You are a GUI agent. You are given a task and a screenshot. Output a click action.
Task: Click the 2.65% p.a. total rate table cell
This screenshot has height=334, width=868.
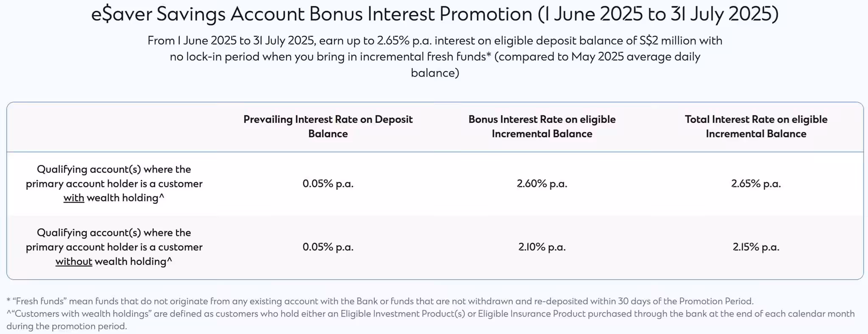click(756, 184)
